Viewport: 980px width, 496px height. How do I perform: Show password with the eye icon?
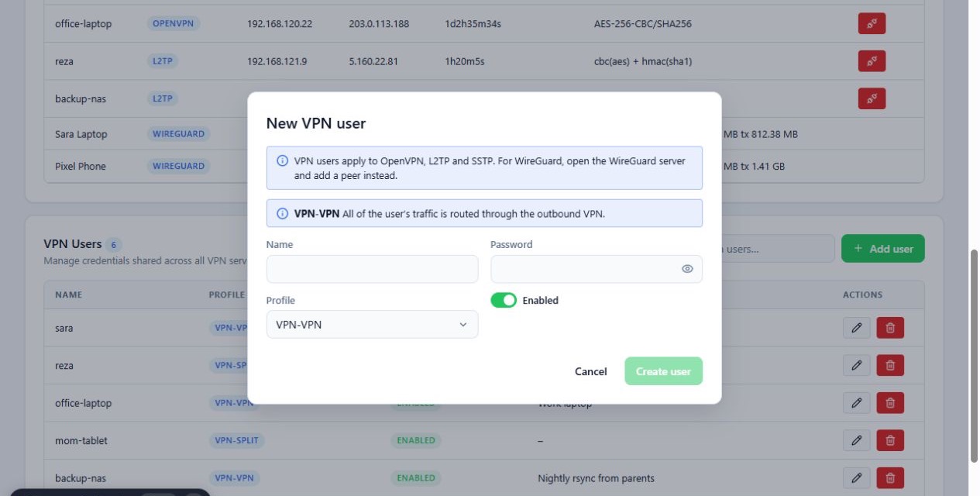point(687,269)
